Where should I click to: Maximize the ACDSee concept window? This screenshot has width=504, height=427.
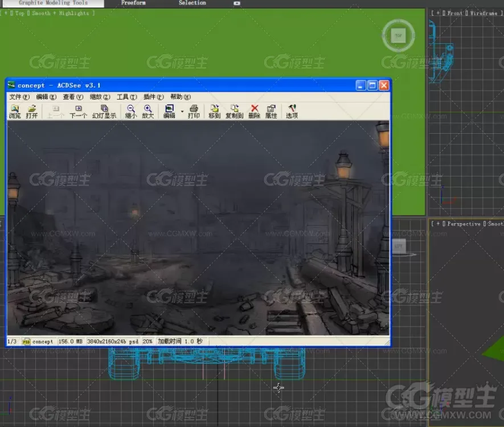(372, 85)
